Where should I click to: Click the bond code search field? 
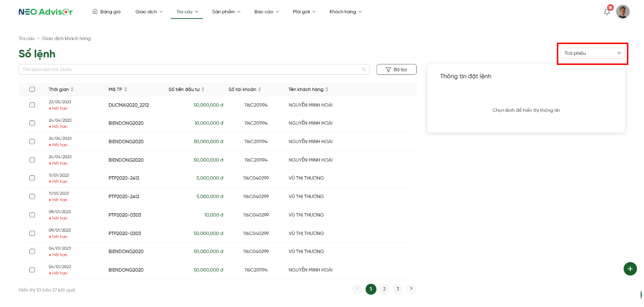tap(189, 70)
